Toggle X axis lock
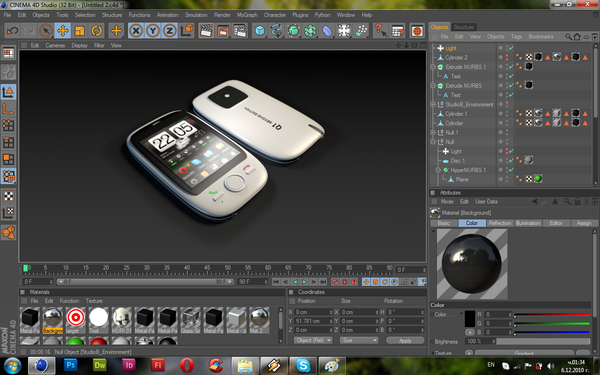Screen dimensions: 600x375 pos(136,31)
